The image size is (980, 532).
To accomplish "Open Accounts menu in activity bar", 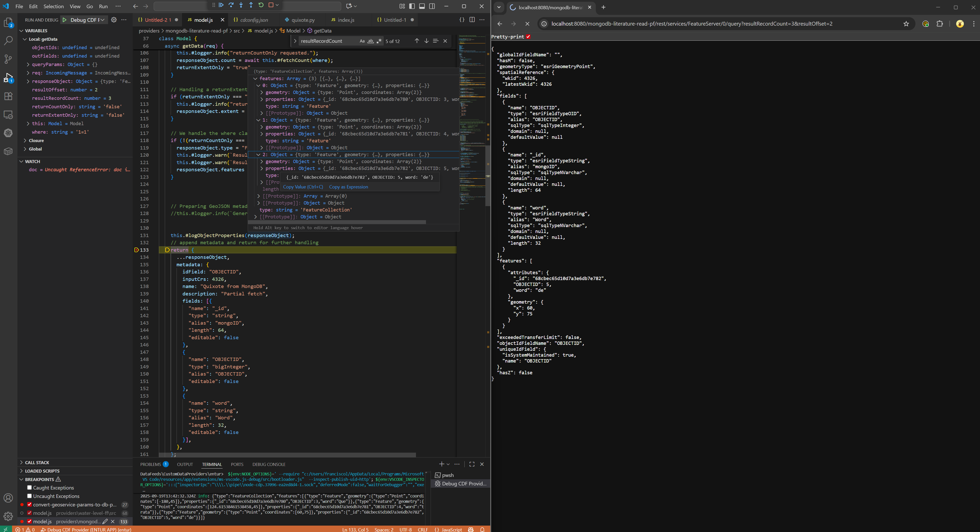I will pyautogui.click(x=8, y=498).
